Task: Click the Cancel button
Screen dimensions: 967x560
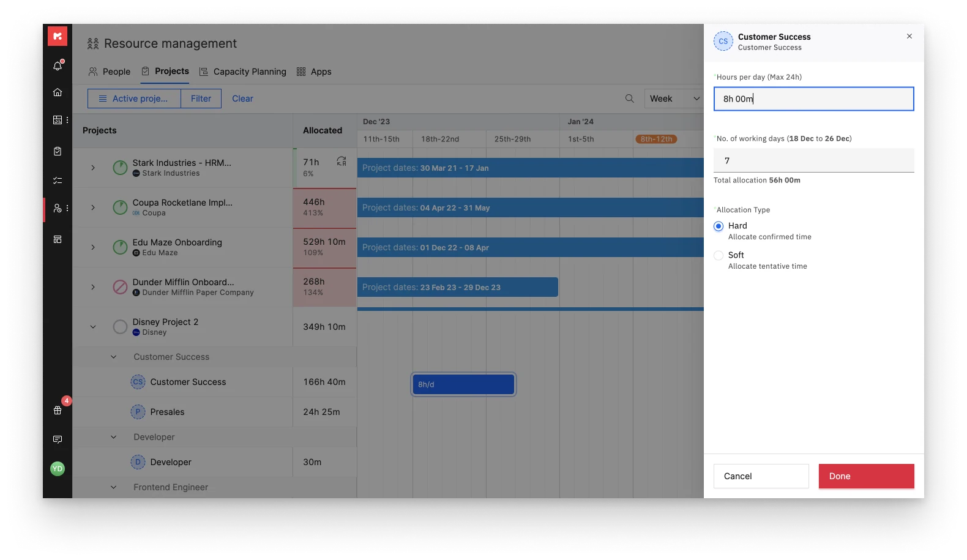Action: (x=761, y=476)
